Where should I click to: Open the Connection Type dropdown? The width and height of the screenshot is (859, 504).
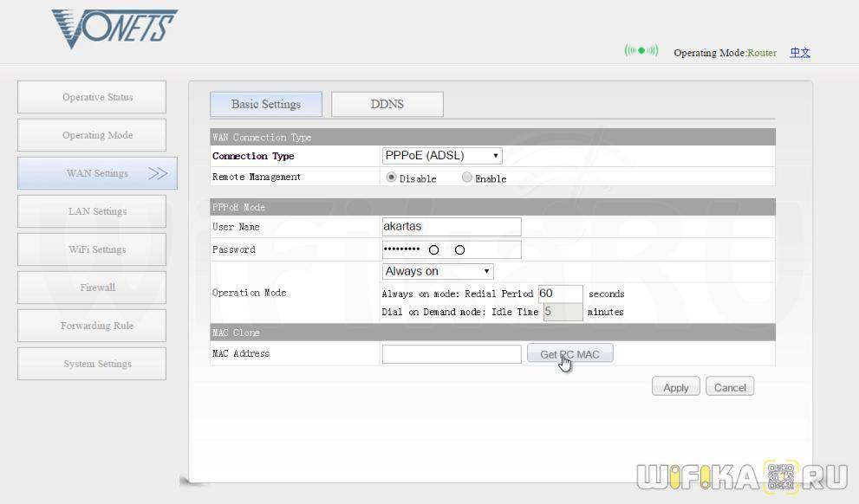(x=442, y=156)
